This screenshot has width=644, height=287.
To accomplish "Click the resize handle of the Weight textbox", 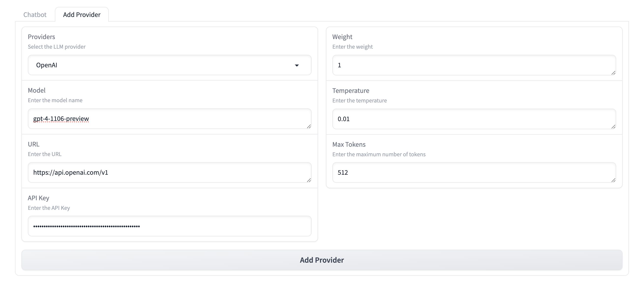I will pyautogui.click(x=613, y=73).
